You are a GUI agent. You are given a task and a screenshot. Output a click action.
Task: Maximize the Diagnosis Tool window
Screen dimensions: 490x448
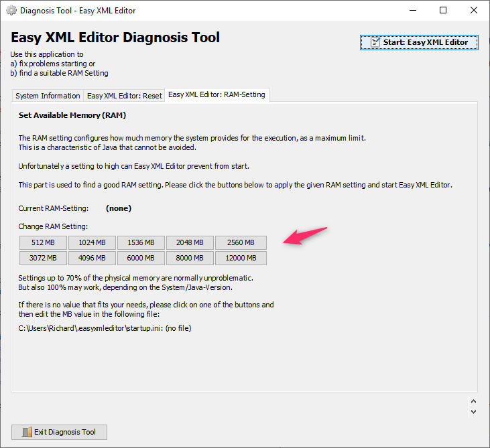(443, 11)
